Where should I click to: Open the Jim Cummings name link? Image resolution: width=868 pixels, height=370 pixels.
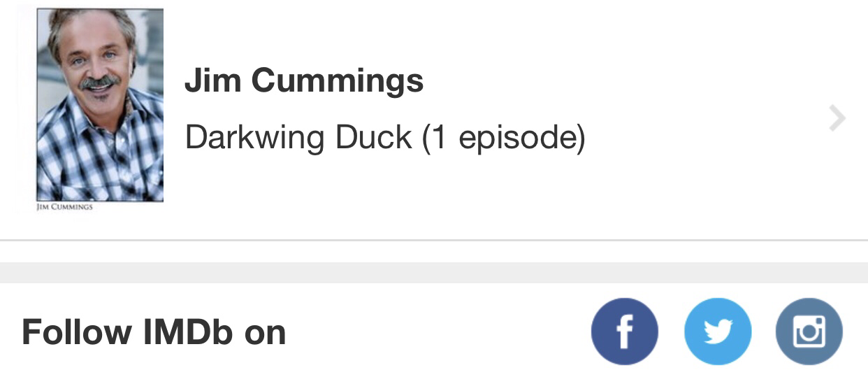304,80
